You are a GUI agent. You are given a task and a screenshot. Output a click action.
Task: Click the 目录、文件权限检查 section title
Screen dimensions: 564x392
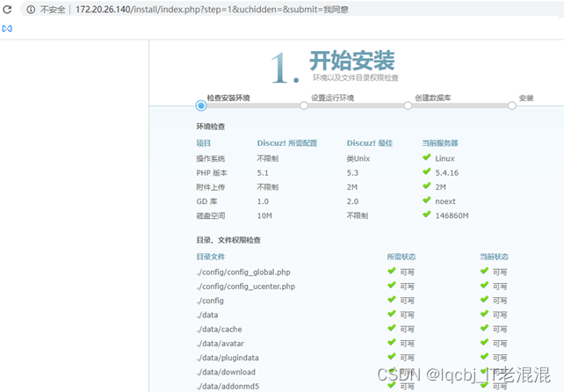[x=228, y=240]
